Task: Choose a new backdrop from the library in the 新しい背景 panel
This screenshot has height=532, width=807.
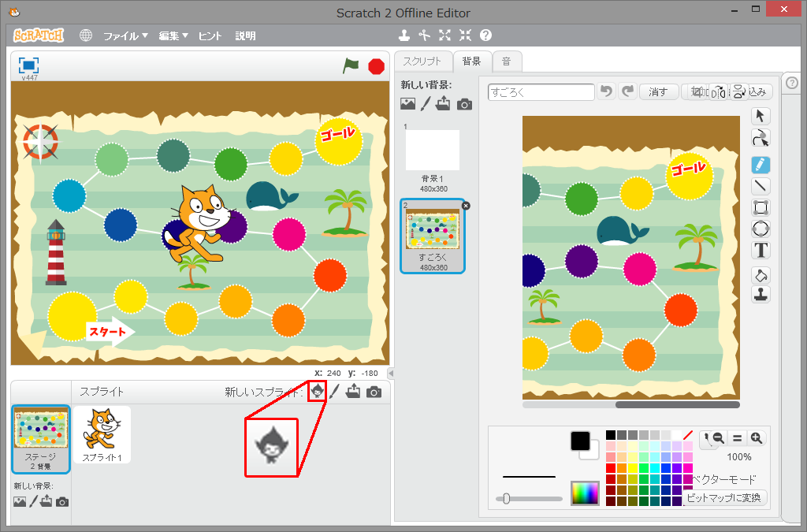Action: point(407,105)
